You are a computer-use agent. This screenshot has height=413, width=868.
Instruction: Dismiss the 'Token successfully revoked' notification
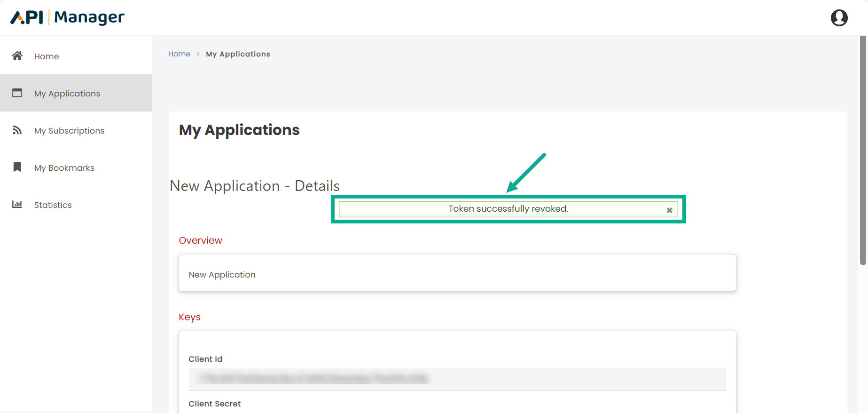pyautogui.click(x=669, y=210)
